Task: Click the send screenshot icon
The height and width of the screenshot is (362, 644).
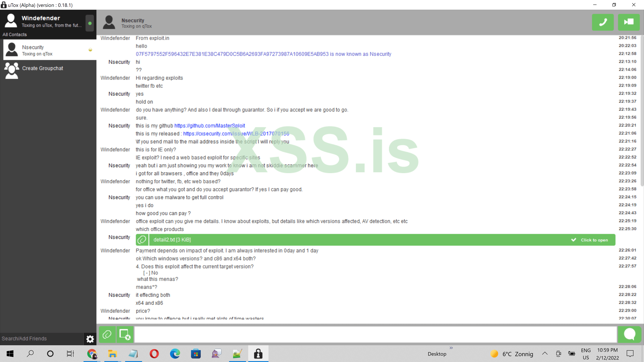Action: tap(125, 334)
